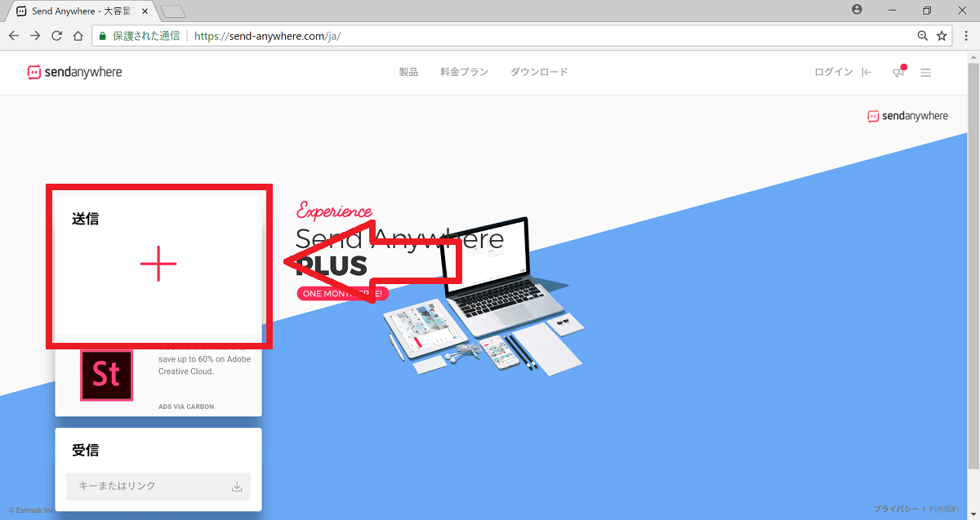This screenshot has height=520, width=980.
Task: Reload the page with the refresh icon
Action: [x=56, y=36]
